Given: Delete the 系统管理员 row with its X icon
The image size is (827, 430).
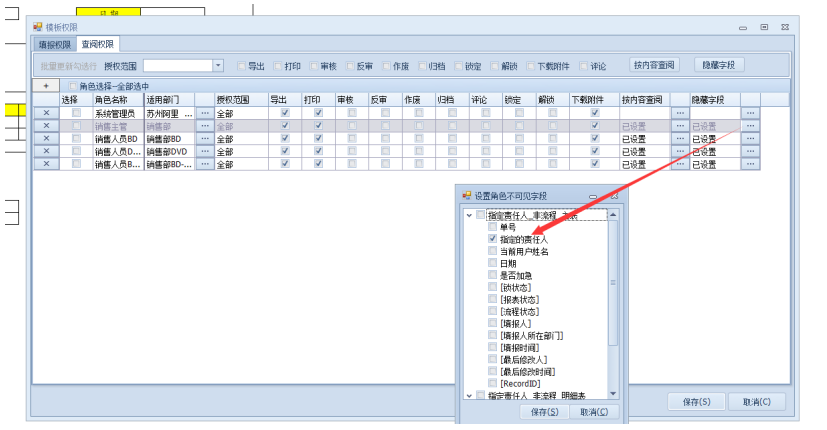Looking at the screenshot, I should pos(45,113).
